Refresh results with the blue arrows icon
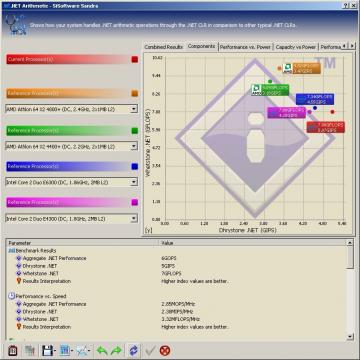The height and width of the screenshot is (360, 360). point(133,351)
